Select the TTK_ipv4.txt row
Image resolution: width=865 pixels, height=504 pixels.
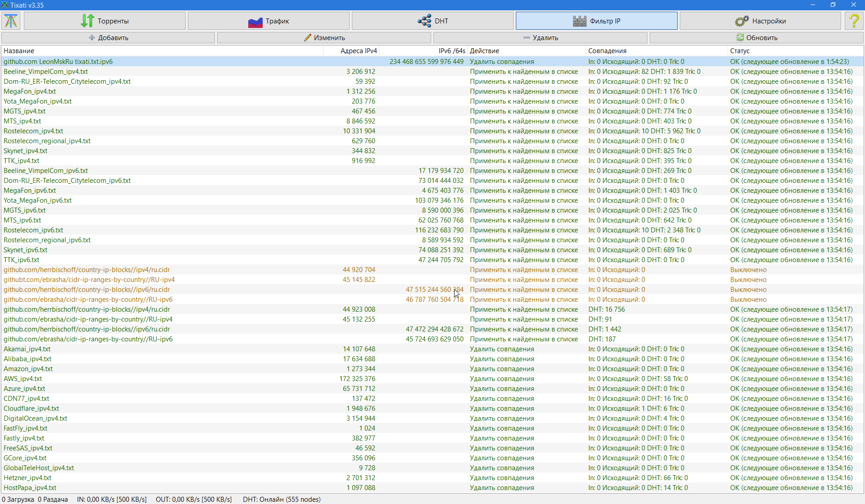pyautogui.click(x=432, y=161)
